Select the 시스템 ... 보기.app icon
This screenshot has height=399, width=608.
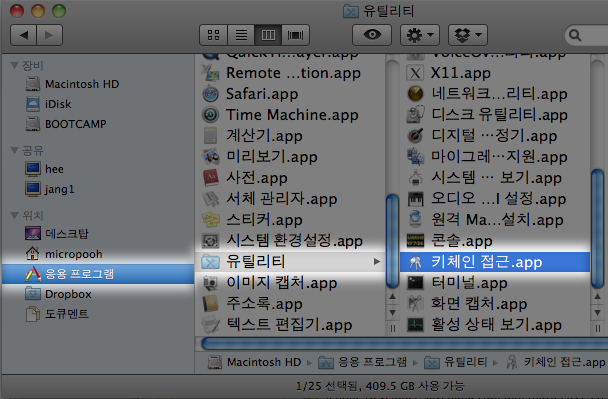tap(415, 178)
